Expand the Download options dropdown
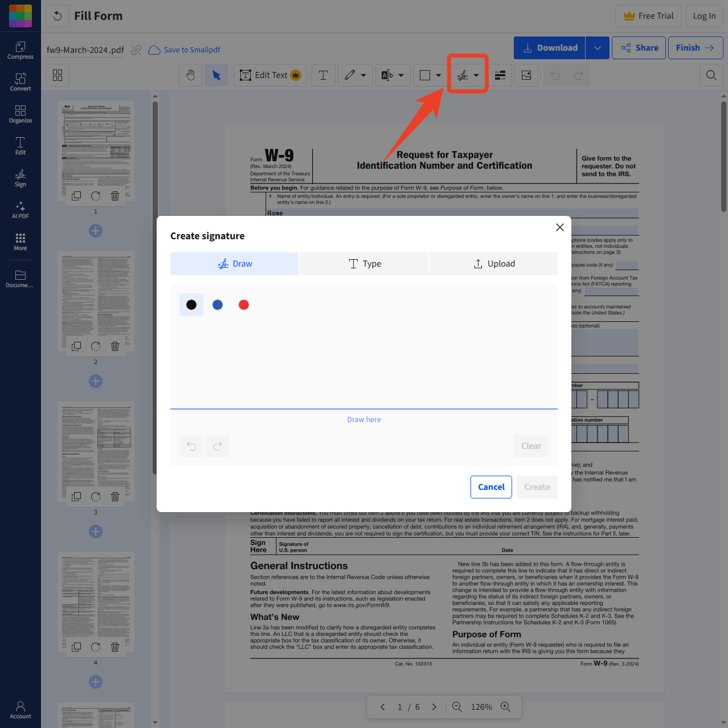The image size is (728, 728). click(x=598, y=48)
